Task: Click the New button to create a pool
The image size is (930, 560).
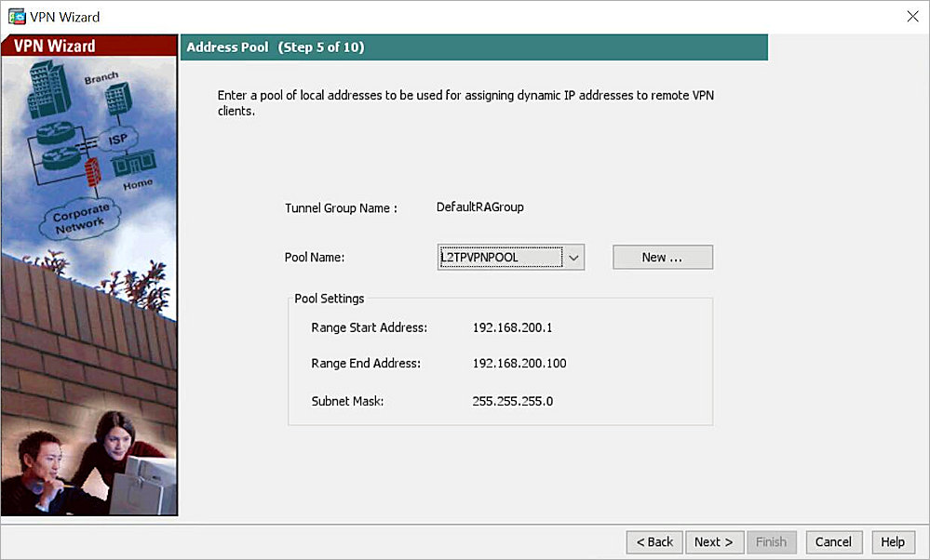Action: [x=662, y=257]
